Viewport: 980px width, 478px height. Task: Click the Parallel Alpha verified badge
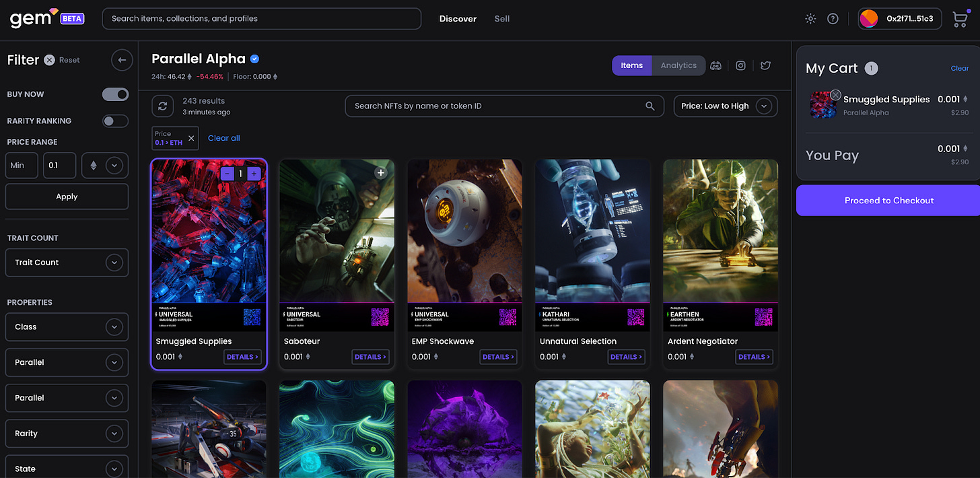255,59
